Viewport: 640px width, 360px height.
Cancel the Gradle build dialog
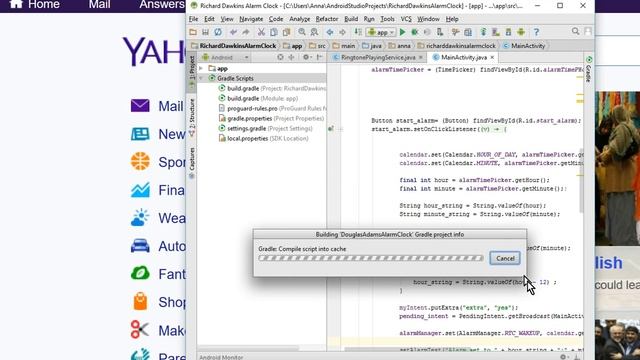click(505, 258)
